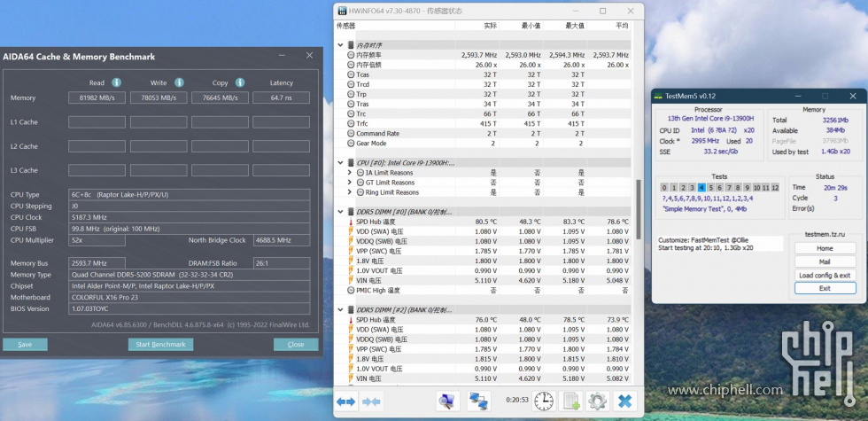Start HWiNFO logging sheet-plus icon
Viewport: 868px width, 421px height.
pos(570,401)
